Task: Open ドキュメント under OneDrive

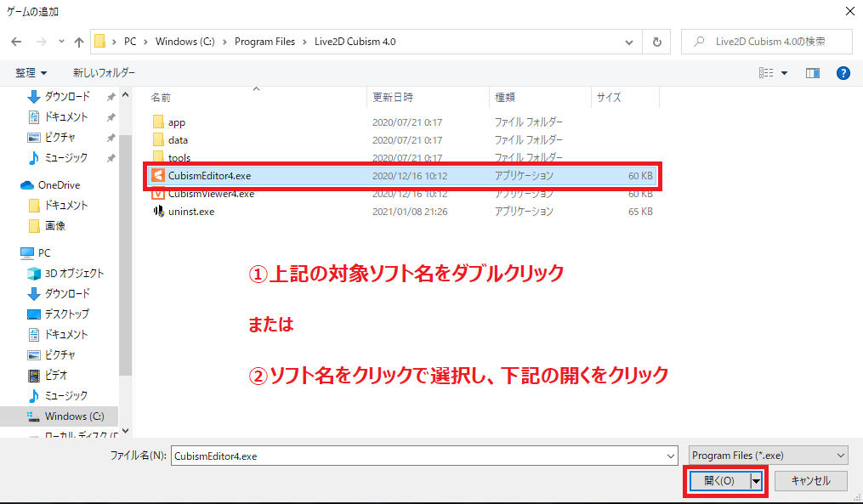Action: click(x=66, y=205)
